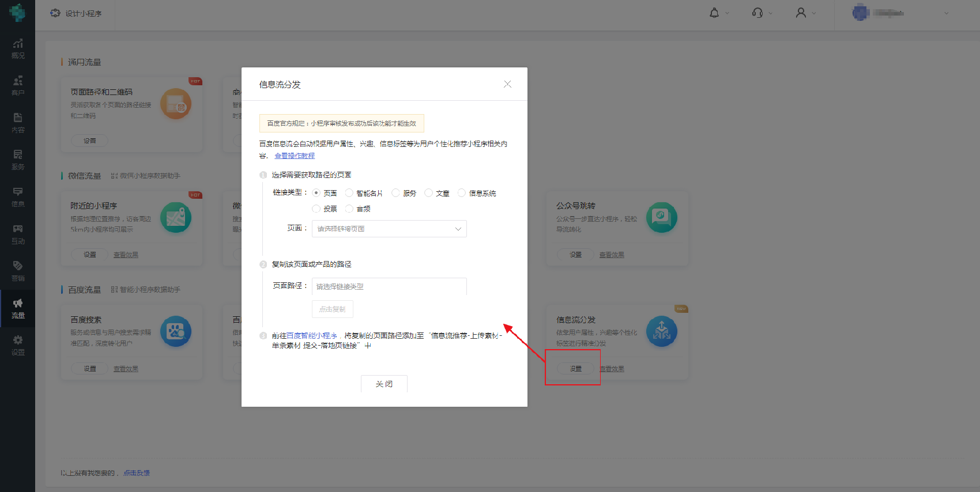Open 设置 in the left sidebar

coord(18,346)
